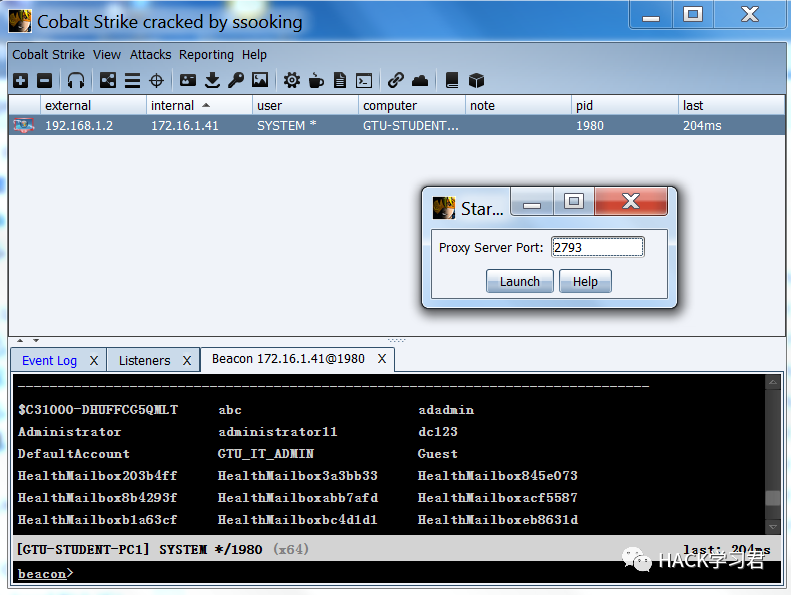Open the Help menu
Image resolution: width=791 pixels, height=595 pixels.
click(254, 55)
